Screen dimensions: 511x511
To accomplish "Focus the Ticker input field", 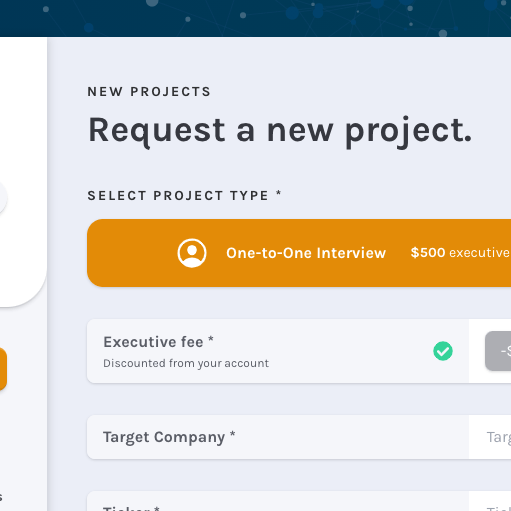I will coord(490,502).
